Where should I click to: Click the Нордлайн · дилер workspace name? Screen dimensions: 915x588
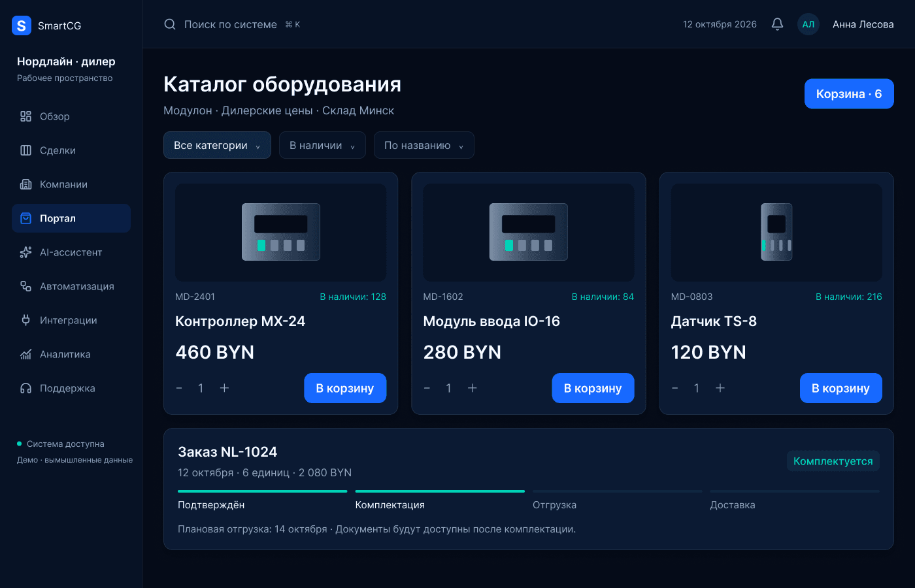coord(66,61)
